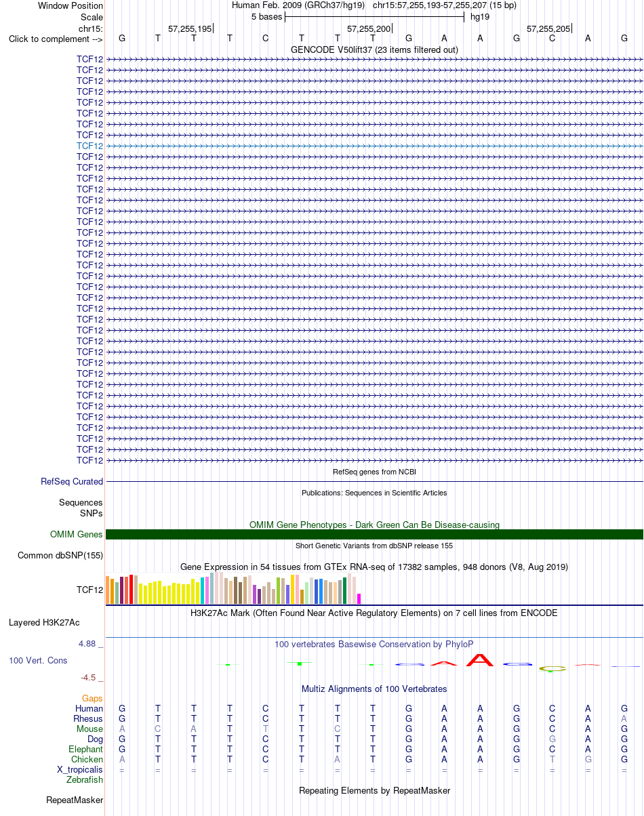Click the Human species row label
Viewport: 644px width, 816px height.
[89, 708]
